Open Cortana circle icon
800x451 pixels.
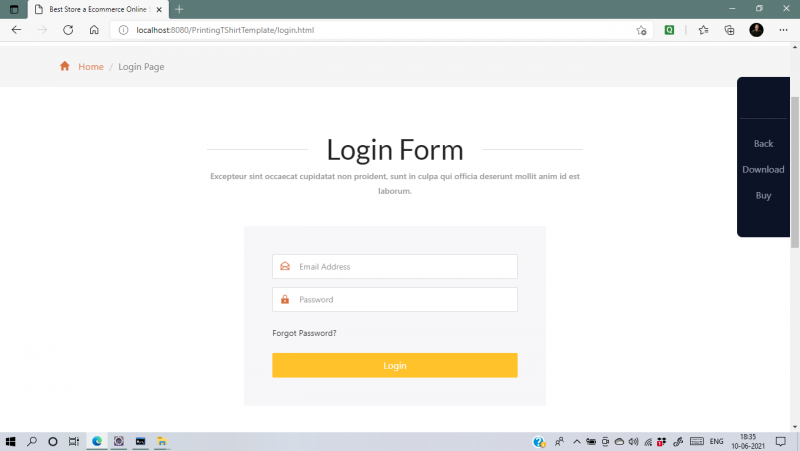(53, 442)
